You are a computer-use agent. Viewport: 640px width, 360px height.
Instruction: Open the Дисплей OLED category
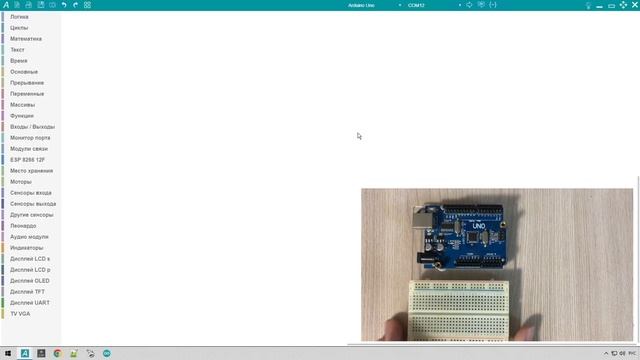pos(30,281)
